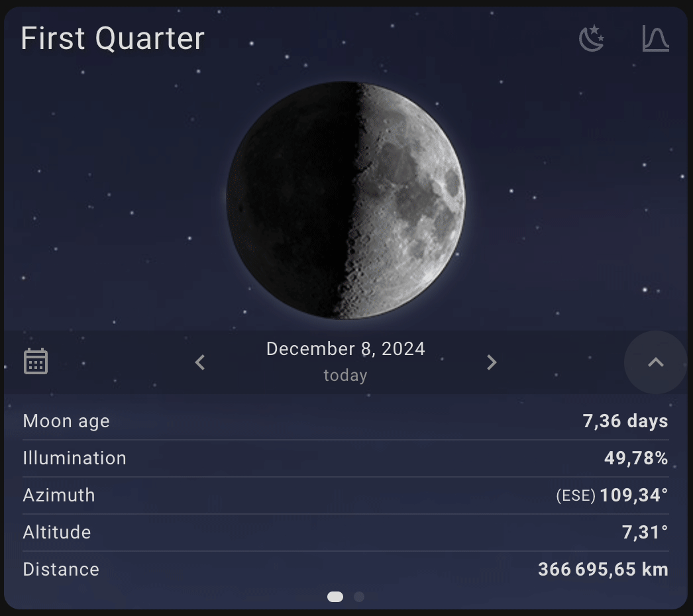This screenshot has height=616, width=693.
Task: Open the moon altitude graph icon
Action: click(x=655, y=38)
